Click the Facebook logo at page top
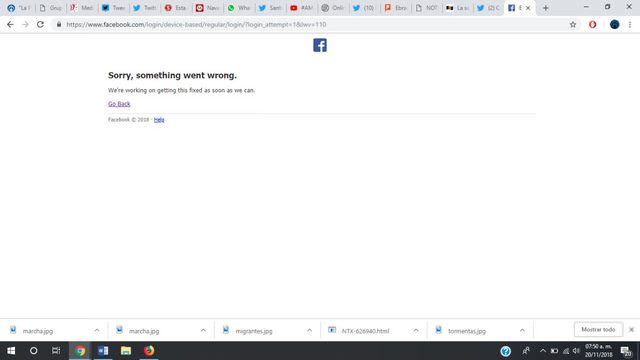640x360 pixels. [320, 45]
